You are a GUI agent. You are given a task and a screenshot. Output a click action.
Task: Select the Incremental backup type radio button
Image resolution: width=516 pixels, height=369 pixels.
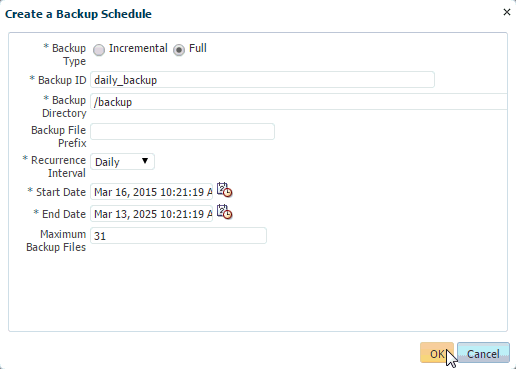tap(99, 50)
